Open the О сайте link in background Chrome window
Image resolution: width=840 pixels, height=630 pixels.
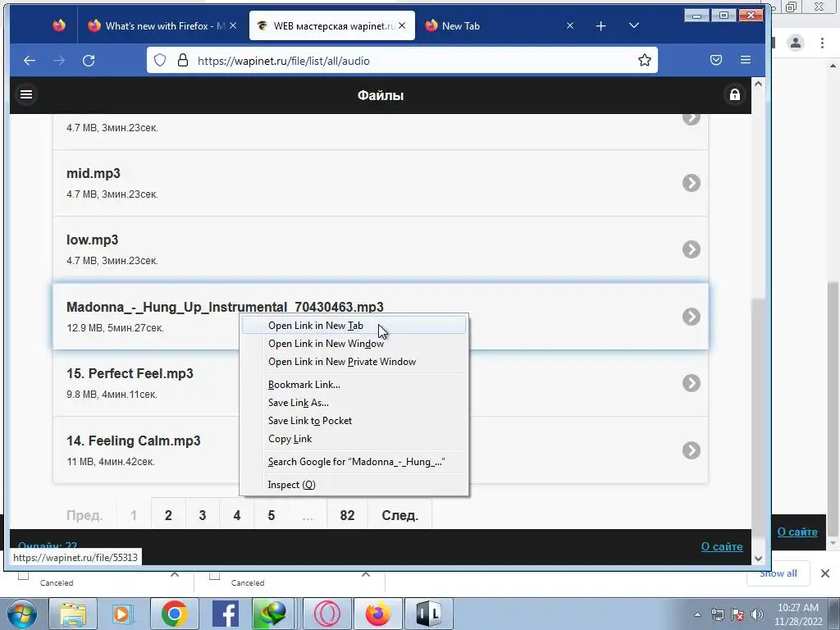tap(797, 532)
